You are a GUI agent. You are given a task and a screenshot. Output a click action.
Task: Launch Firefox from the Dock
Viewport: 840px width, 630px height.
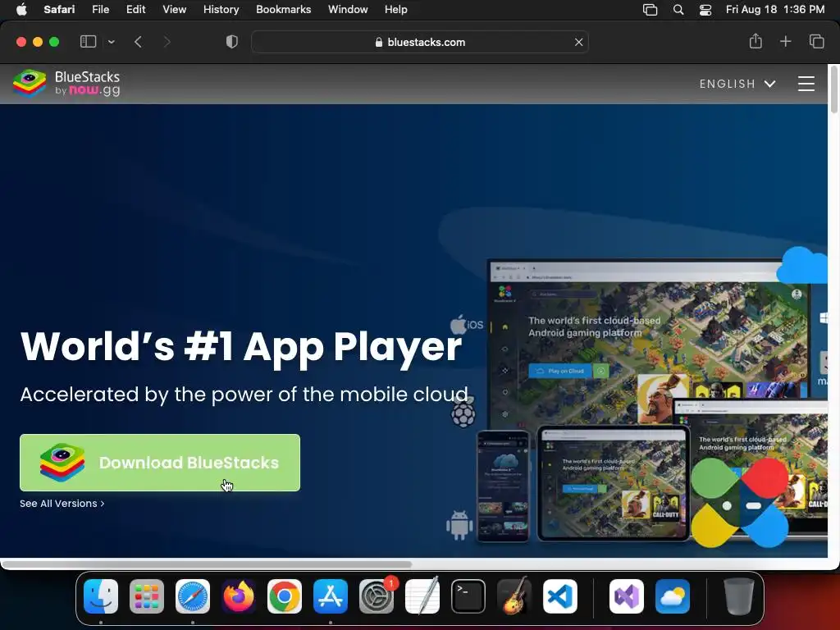coord(239,596)
